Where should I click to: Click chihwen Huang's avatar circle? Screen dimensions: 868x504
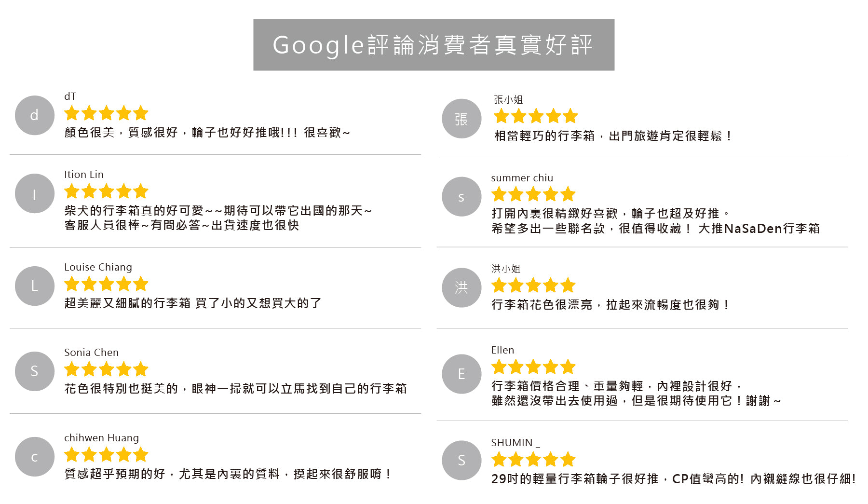pyautogui.click(x=34, y=457)
